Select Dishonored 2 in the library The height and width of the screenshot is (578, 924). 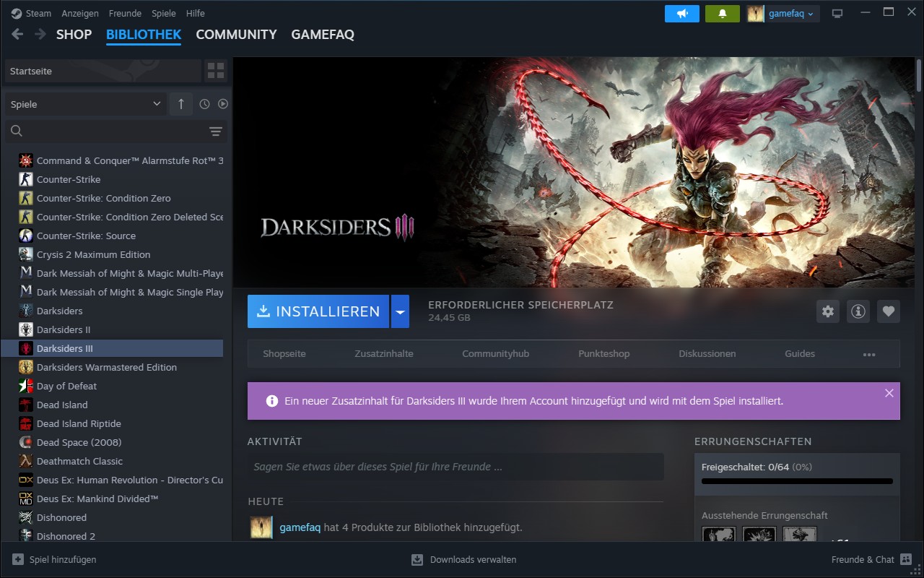(112, 536)
